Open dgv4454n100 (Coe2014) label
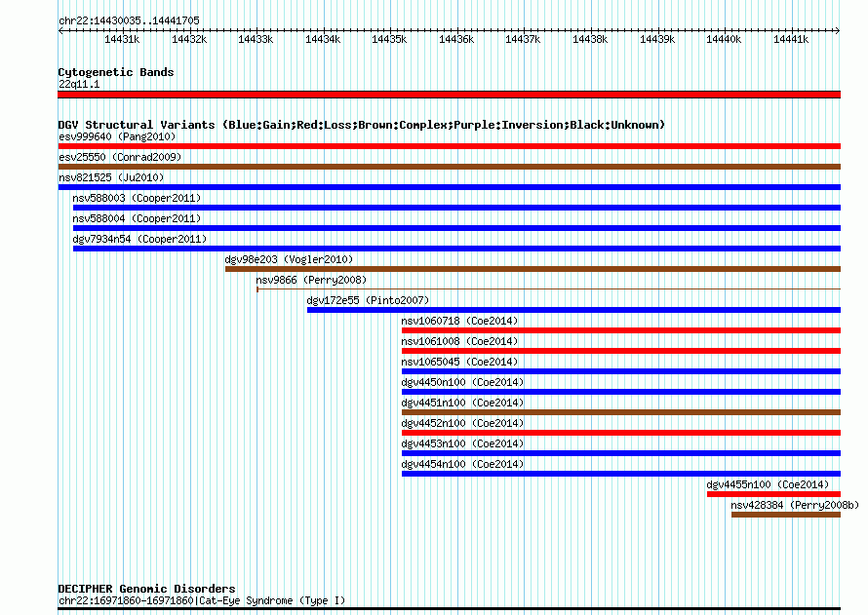 click(x=462, y=464)
